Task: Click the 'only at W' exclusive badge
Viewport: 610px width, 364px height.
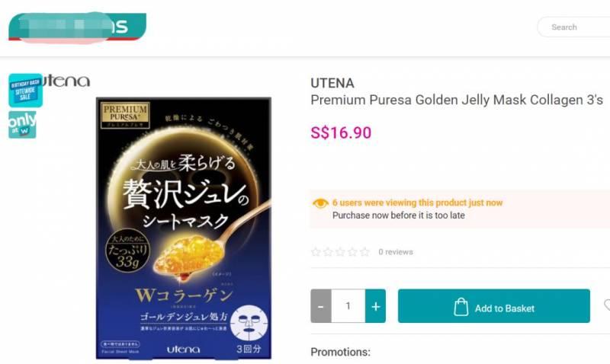Action: [x=23, y=125]
